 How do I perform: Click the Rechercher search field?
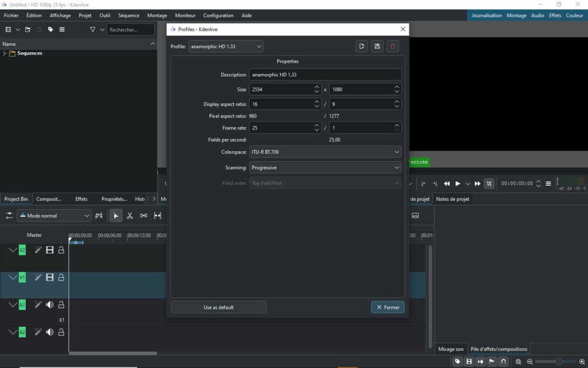[130, 29]
